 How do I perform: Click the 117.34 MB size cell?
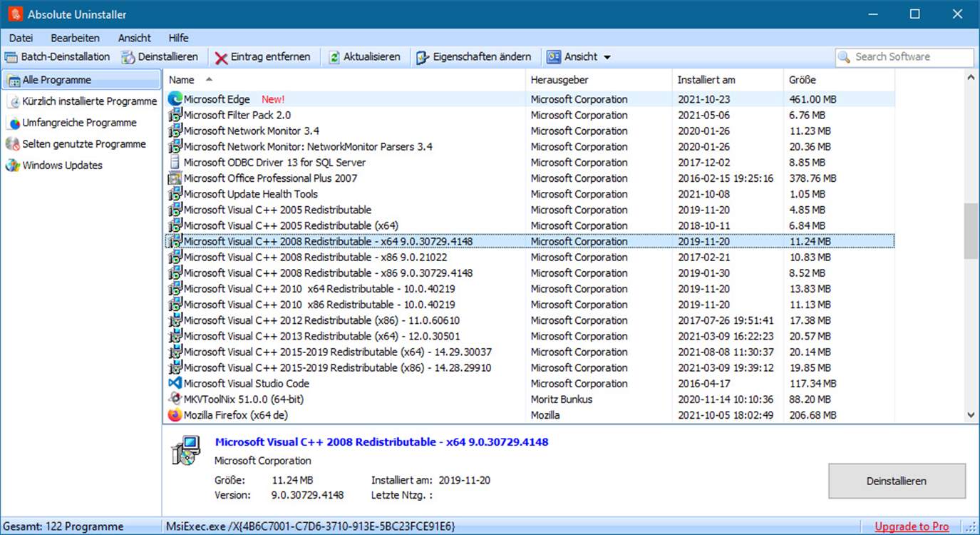click(x=813, y=384)
